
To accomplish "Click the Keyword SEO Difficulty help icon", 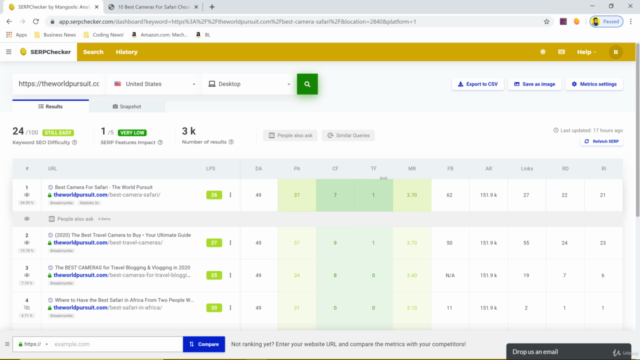I will pos(74,142).
